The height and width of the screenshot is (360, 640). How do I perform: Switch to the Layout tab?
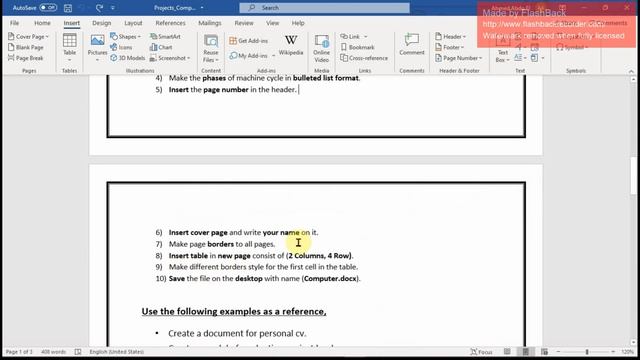point(133,23)
